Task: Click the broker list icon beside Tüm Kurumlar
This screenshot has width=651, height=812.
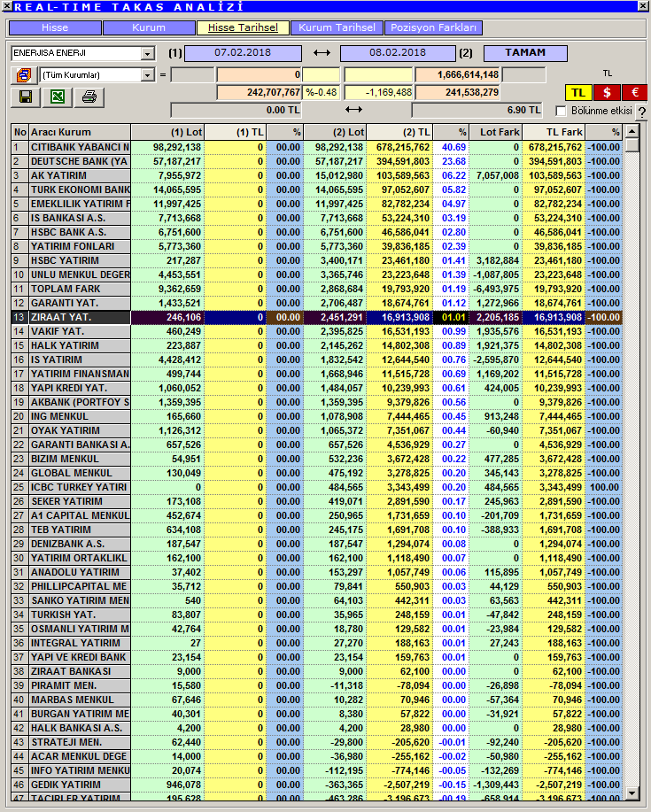Action: [24, 75]
